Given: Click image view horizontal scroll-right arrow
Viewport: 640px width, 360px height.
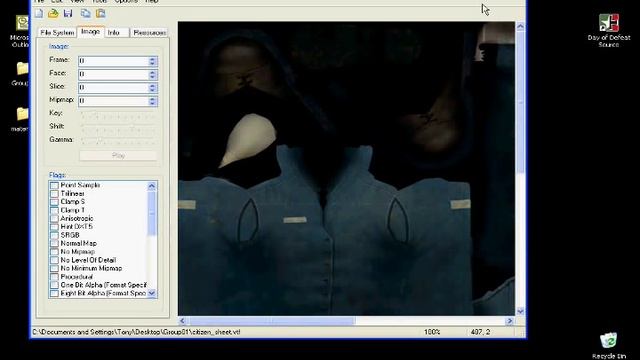Looking at the screenshot, I should [x=509, y=321].
